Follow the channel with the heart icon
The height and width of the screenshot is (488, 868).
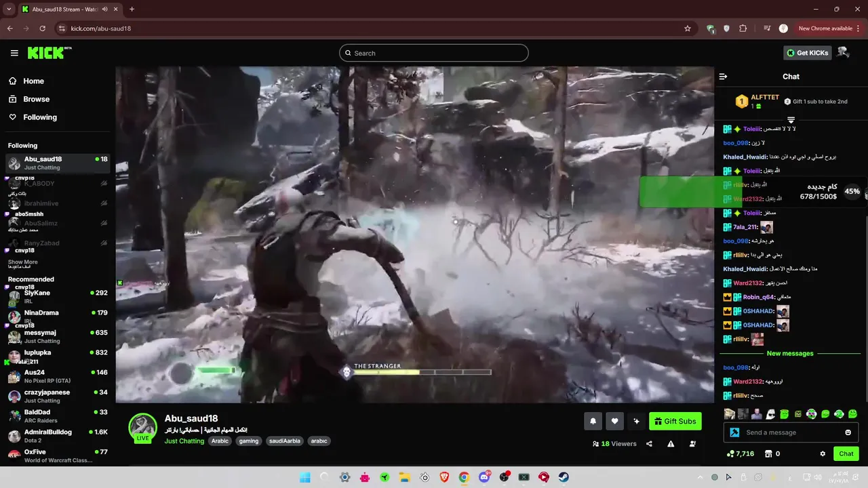614,421
